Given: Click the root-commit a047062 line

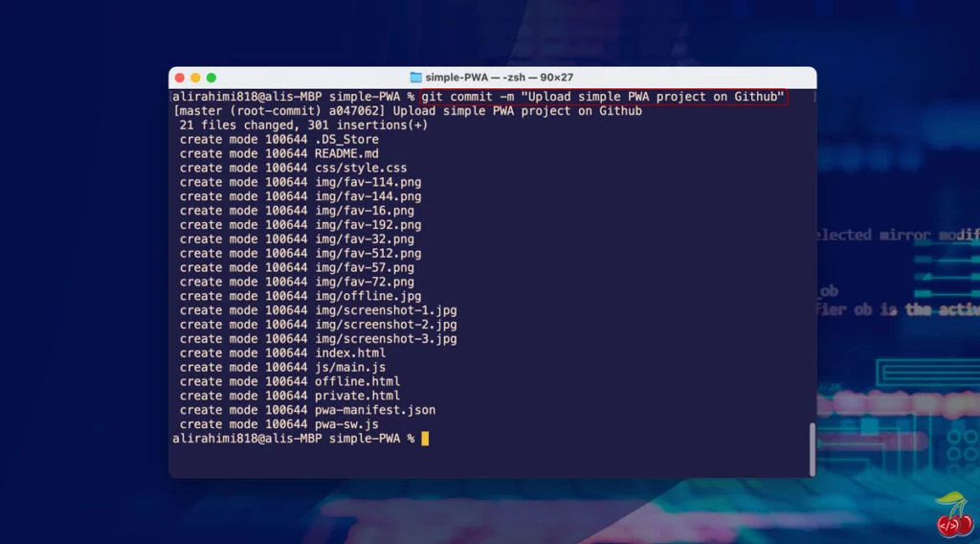Looking at the screenshot, I should 408,111.
